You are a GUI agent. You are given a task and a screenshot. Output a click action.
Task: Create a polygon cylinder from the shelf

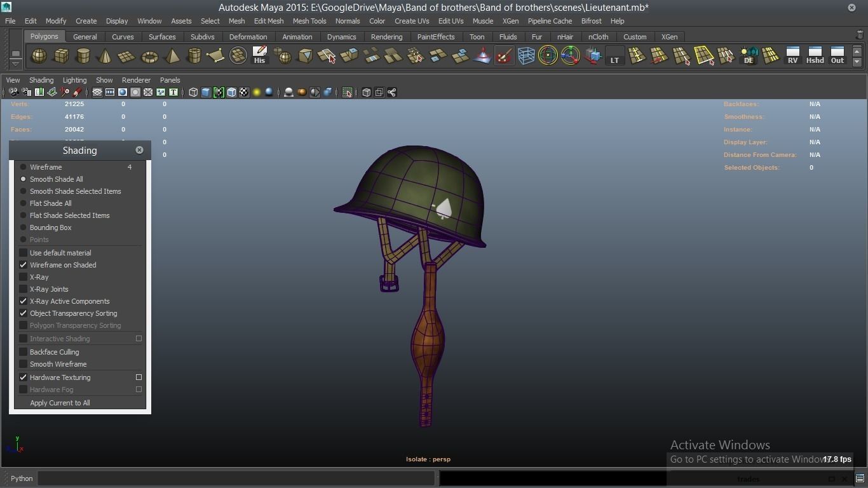[83, 57]
